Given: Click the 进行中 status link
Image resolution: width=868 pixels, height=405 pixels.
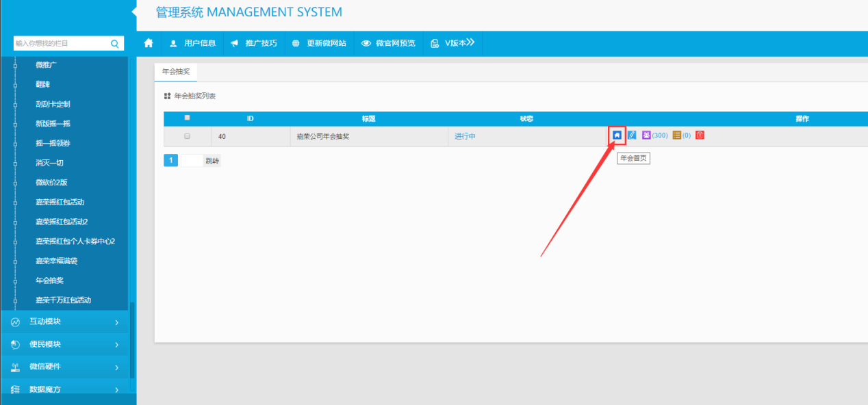Looking at the screenshot, I should point(465,136).
